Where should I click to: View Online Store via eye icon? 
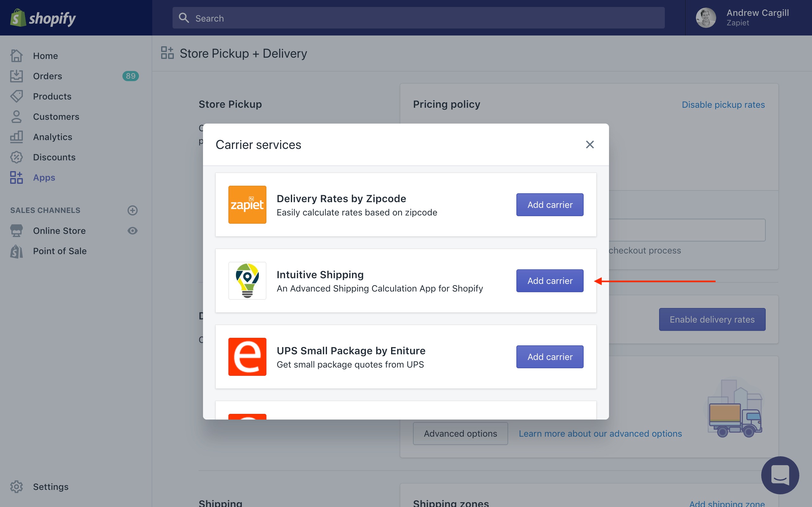point(133,231)
